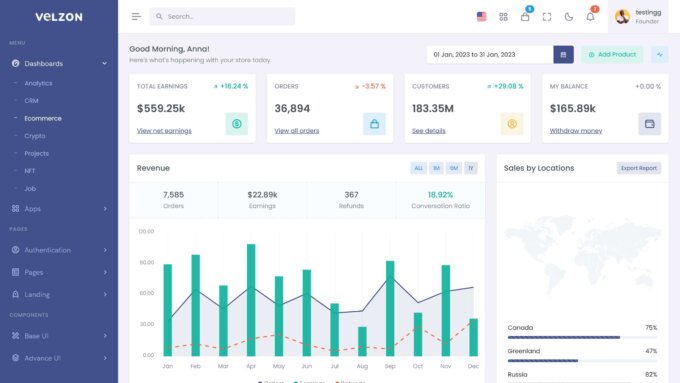Click the Velzon logo
680x383 pixels.
[x=59, y=17]
